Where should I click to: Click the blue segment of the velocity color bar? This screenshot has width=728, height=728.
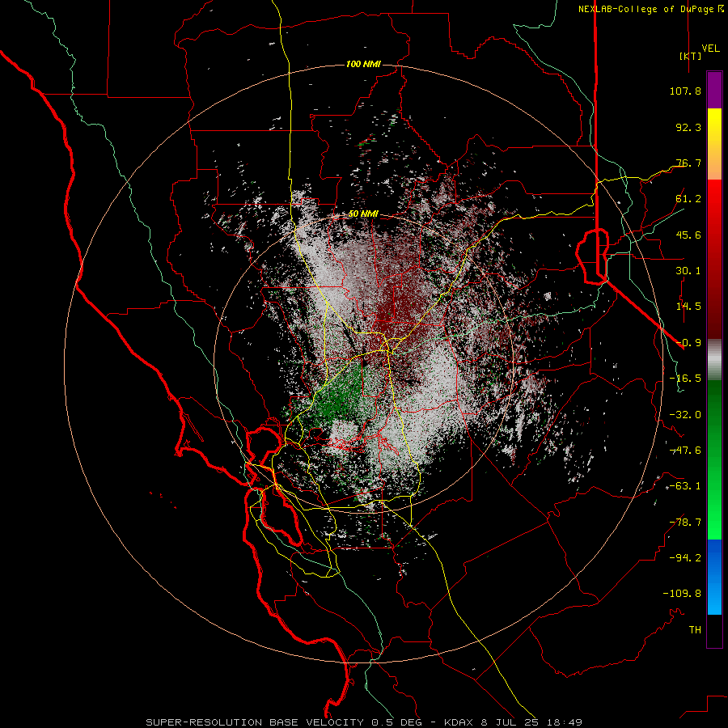click(x=714, y=577)
